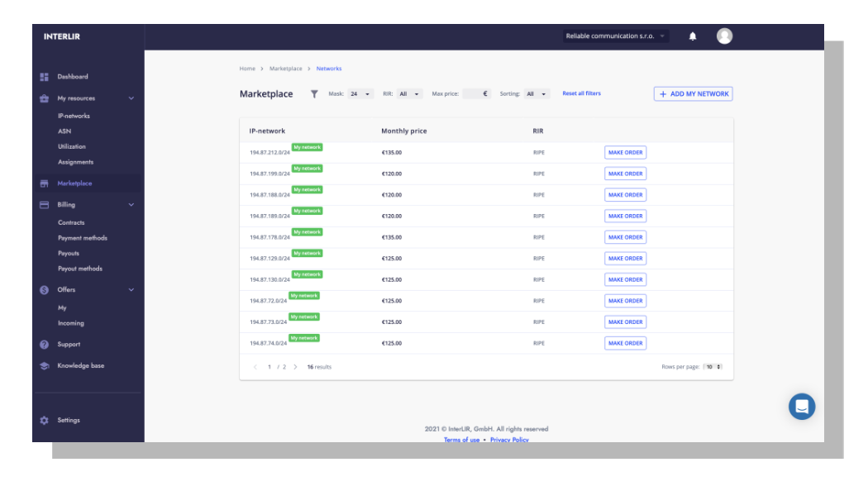The height and width of the screenshot is (486, 868).
Task: Click the Max price input field
Action: click(476, 94)
